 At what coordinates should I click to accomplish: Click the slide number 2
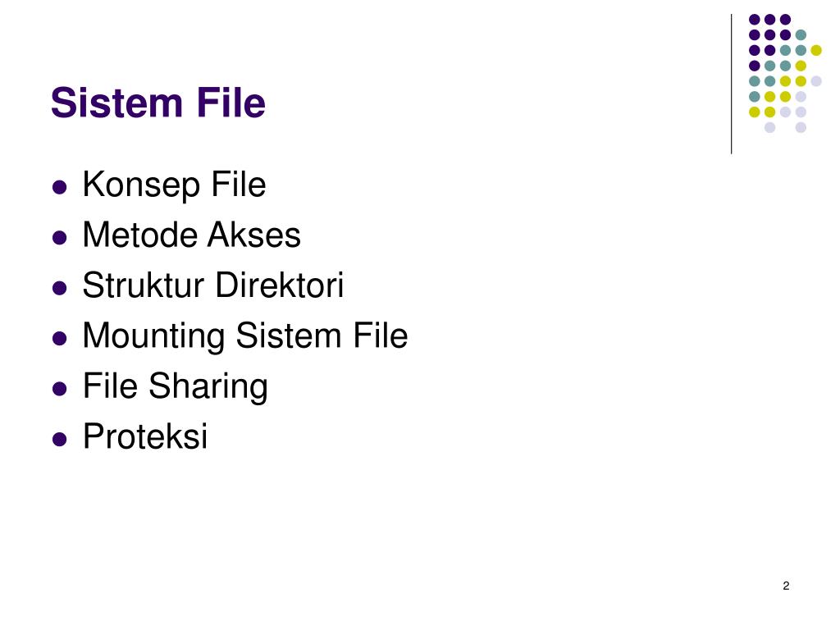coord(786,586)
